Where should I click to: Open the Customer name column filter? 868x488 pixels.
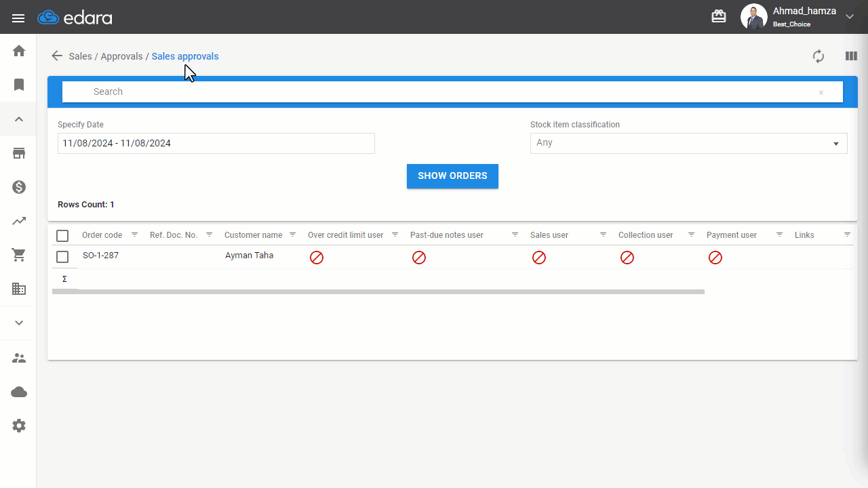[292, 235]
